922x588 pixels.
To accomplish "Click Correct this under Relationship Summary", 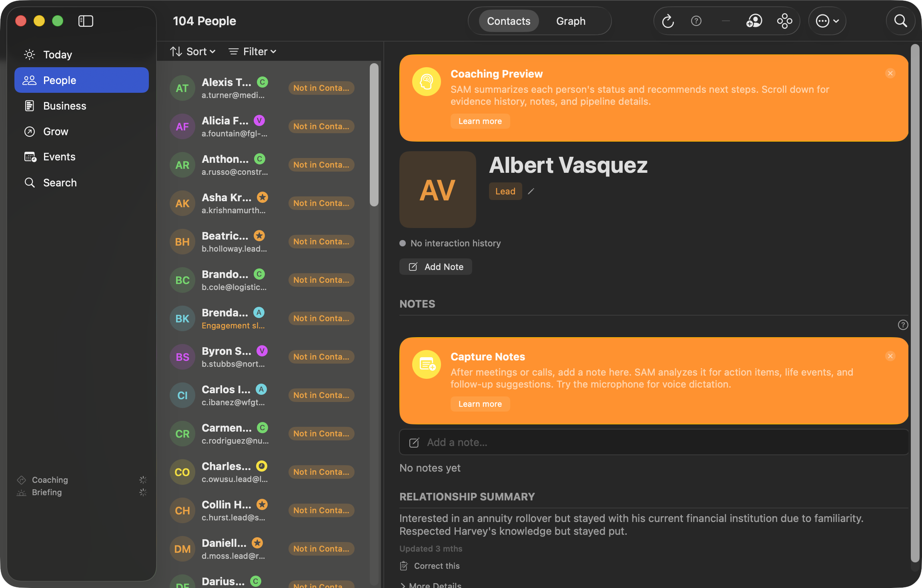I will point(437,566).
